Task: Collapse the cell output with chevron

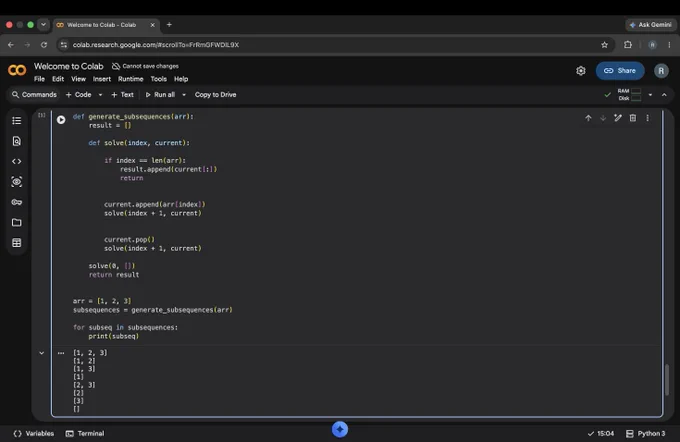Action: 42,353
